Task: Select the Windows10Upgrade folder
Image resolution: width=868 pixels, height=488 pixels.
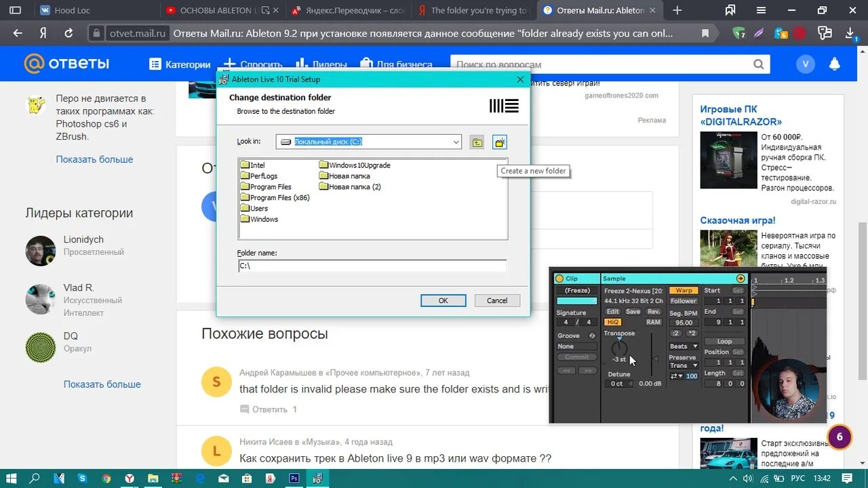Action: coord(355,165)
